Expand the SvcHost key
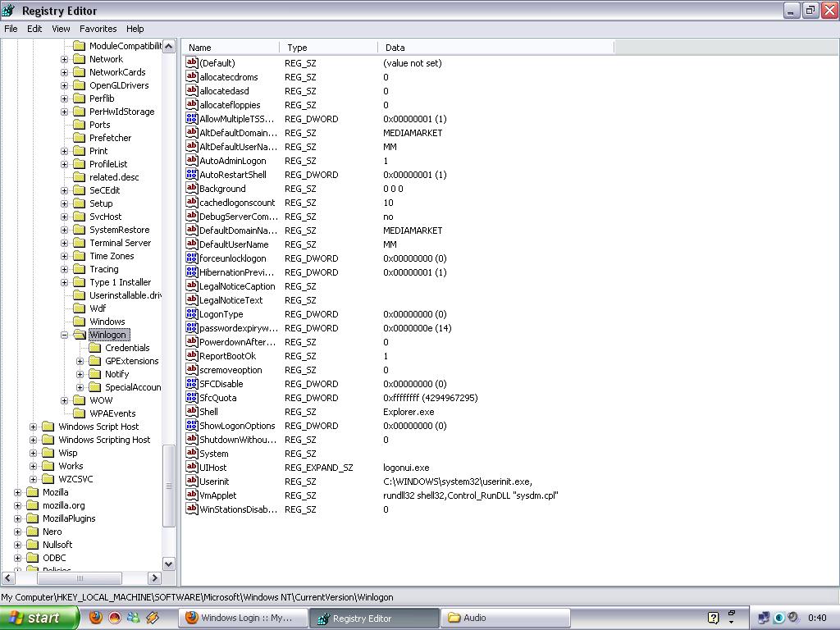The image size is (840, 630). (x=64, y=217)
